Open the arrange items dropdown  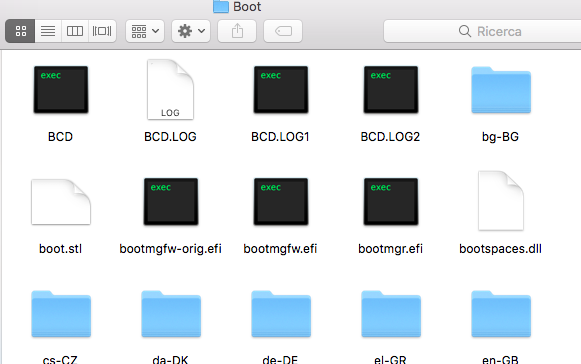tap(145, 31)
